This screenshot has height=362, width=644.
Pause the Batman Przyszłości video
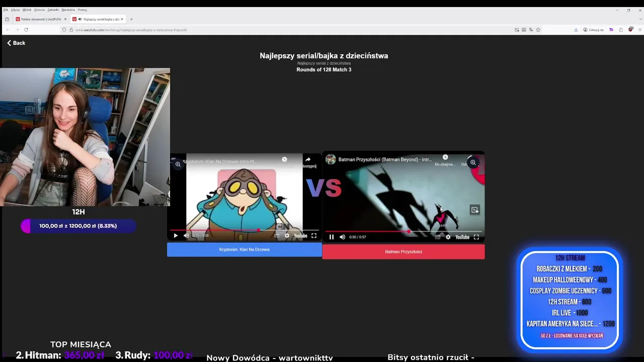click(x=331, y=237)
